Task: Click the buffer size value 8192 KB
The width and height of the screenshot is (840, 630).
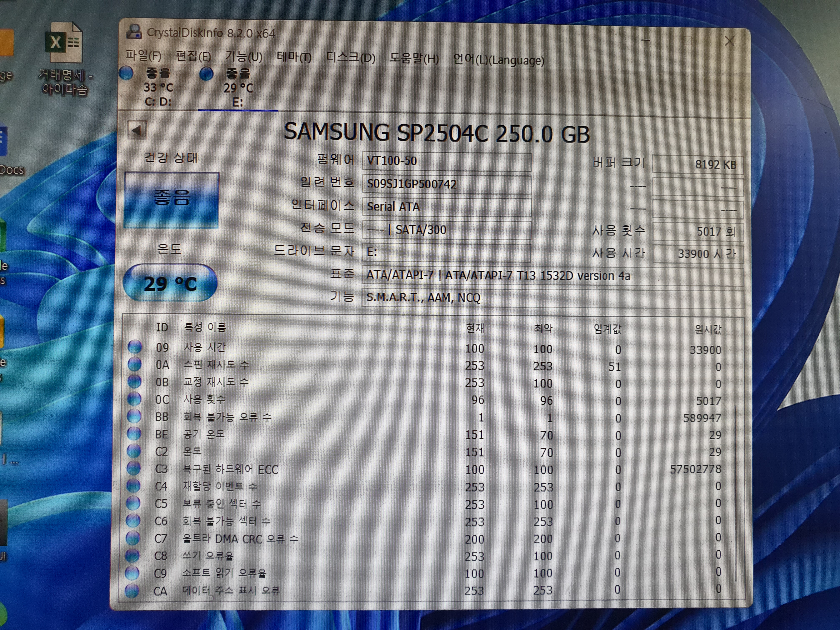Action: click(x=697, y=165)
